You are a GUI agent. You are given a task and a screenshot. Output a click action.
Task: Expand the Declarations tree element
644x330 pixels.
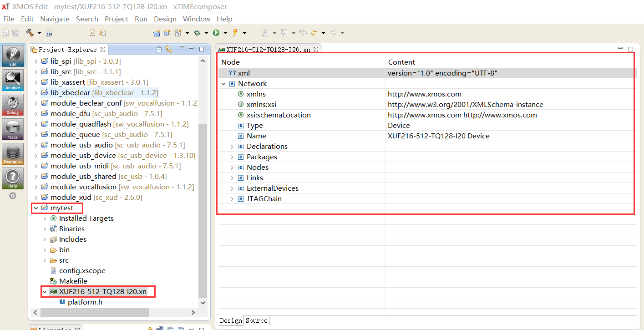point(232,146)
